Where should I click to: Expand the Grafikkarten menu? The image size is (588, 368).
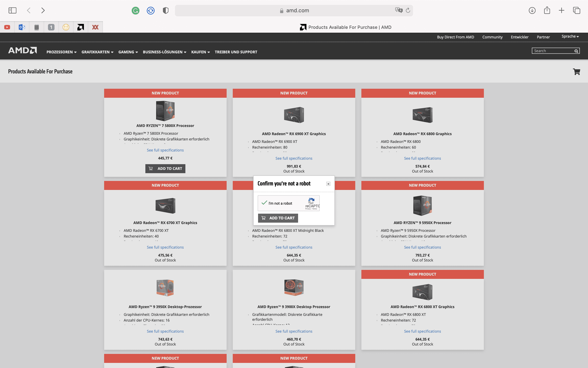[97, 52]
